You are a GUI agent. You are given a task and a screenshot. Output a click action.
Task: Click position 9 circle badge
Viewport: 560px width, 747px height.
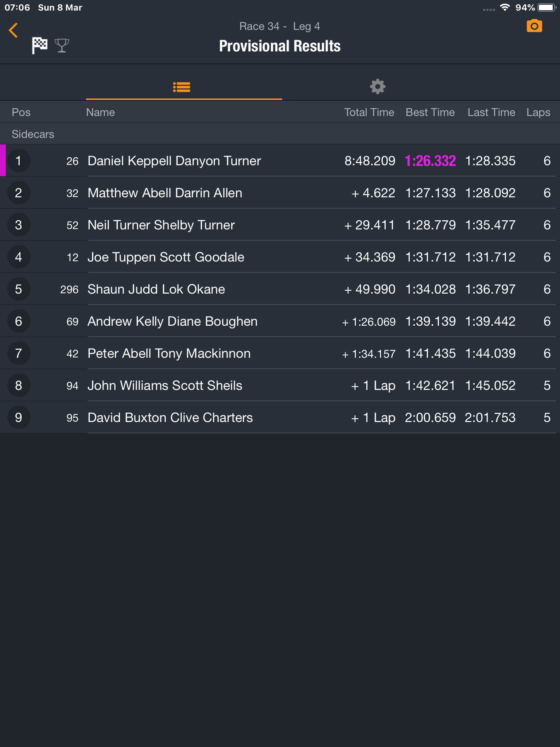(x=19, y=418)
